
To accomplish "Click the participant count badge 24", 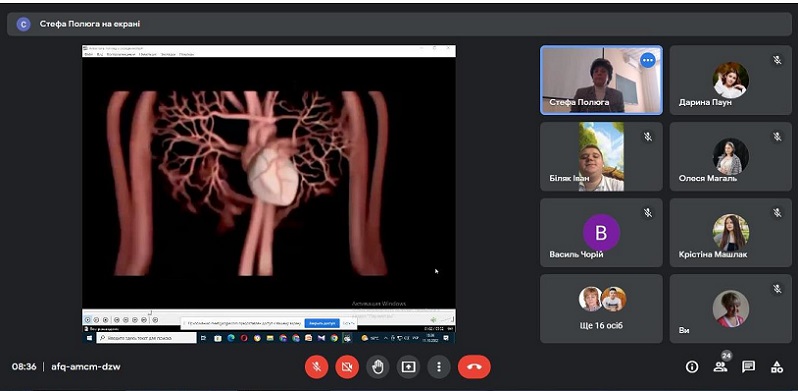I will (726, 356).
